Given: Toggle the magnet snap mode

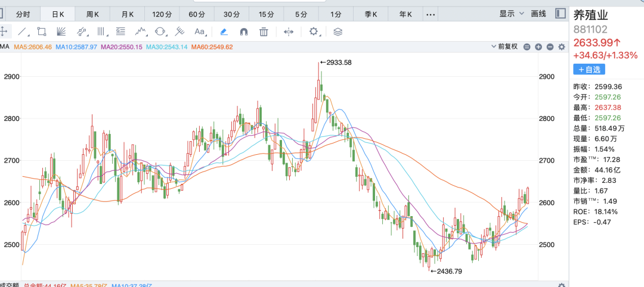Looking at the screenshot, I should 243,32.
